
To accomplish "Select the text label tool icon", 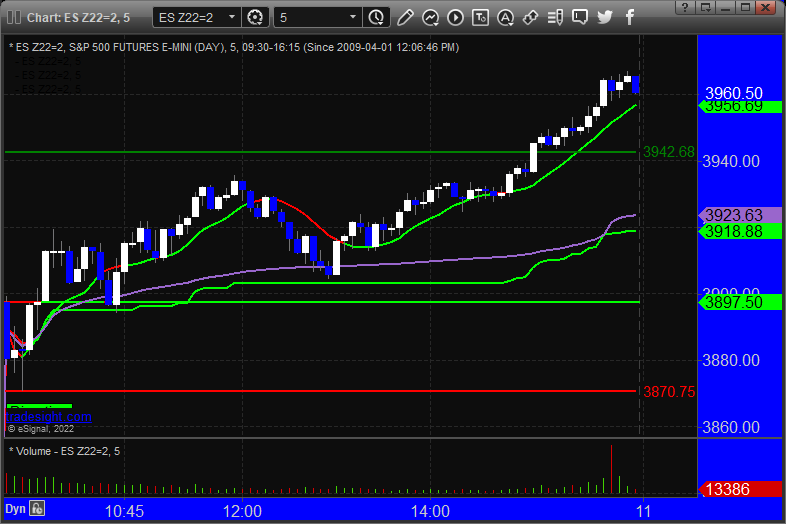I will click(480, 18).
